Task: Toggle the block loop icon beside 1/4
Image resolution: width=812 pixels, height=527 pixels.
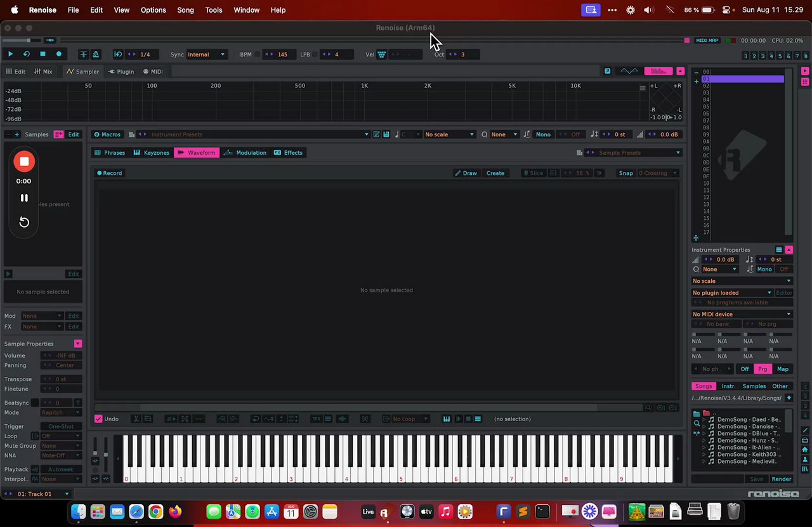Action: (118, 55)
